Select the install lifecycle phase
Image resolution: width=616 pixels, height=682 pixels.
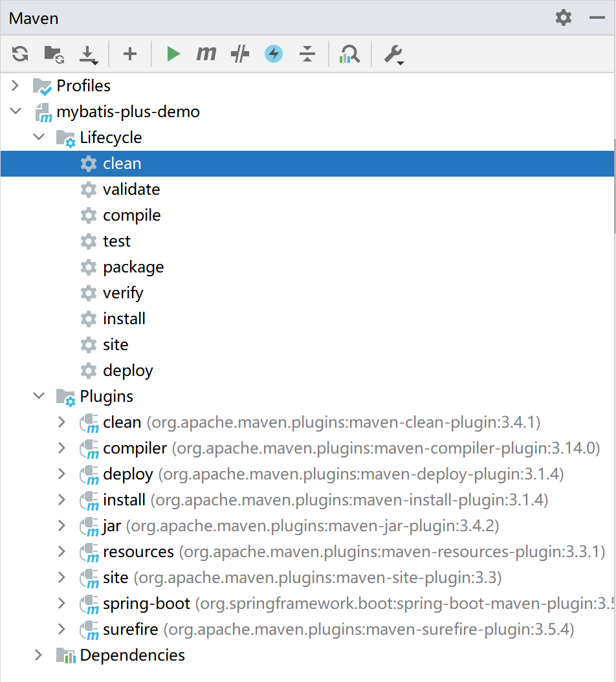point(124,319)
